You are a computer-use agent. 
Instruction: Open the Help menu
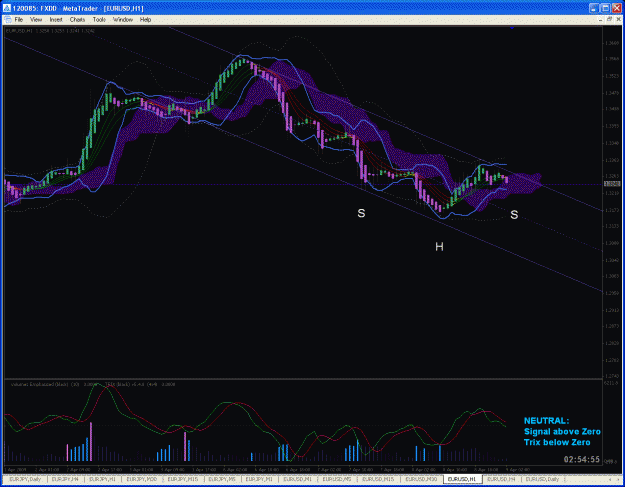pos(145,20)
